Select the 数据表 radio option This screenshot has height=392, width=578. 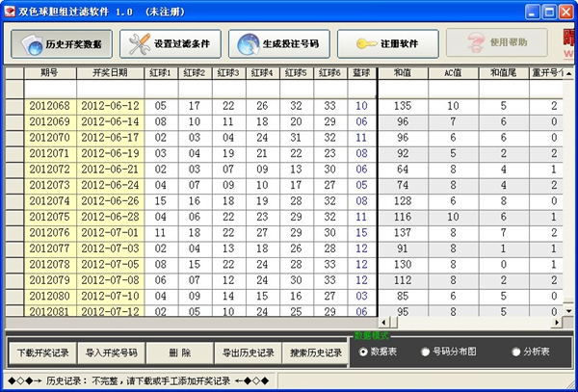coord(378,352)
